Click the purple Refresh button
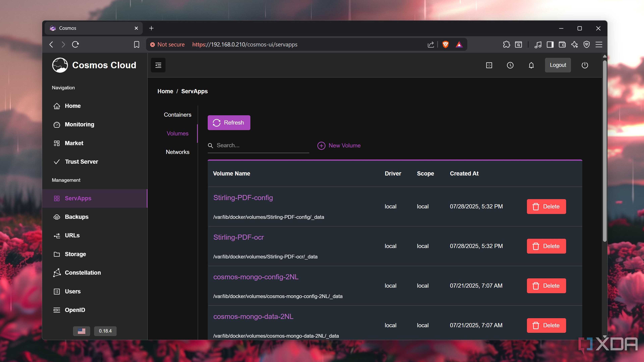 click(x=229, y=123)
